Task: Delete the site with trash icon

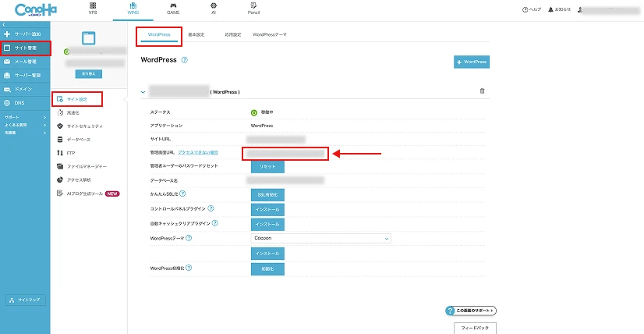Action: point(482,91)
